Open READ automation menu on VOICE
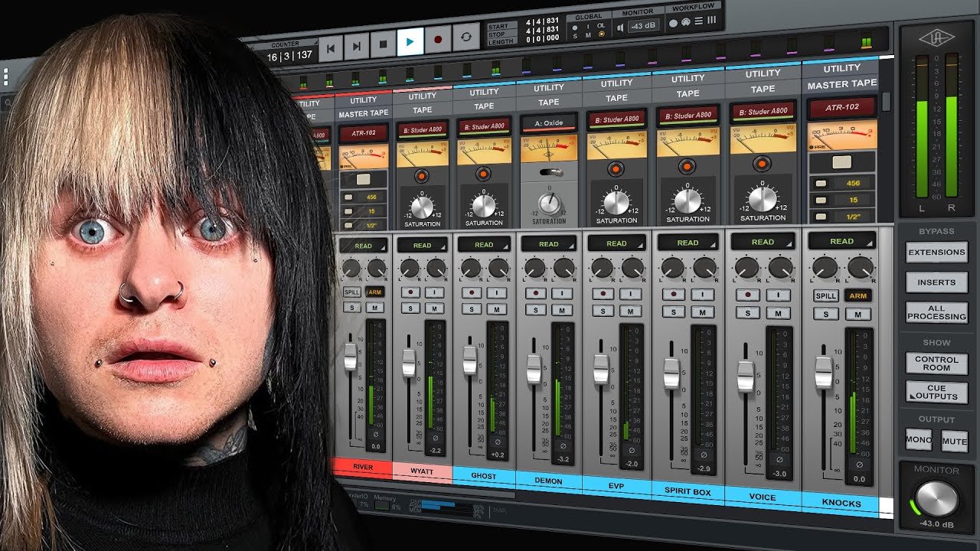Image resolution: width=980 pixels, height=551 pixels. click(763, 242)
